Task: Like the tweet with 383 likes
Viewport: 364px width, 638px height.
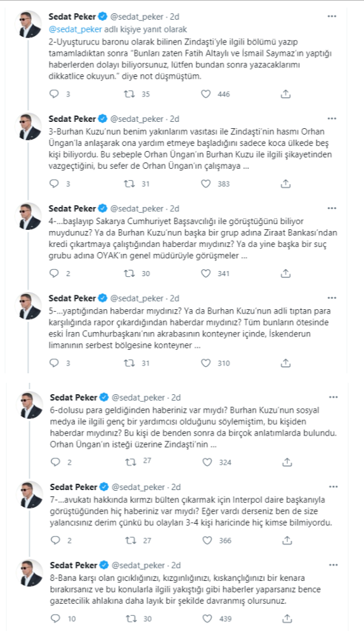Action: (x=206, y=183)
